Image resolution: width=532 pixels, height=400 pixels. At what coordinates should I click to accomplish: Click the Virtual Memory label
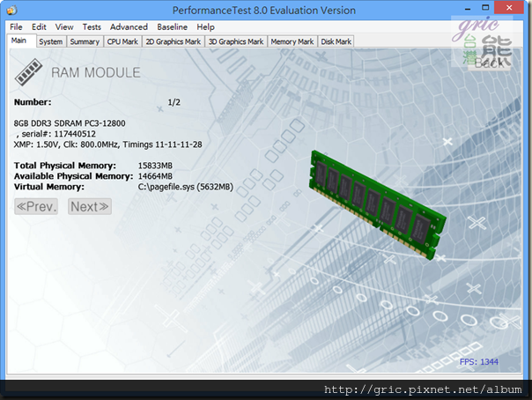point(49,187)
